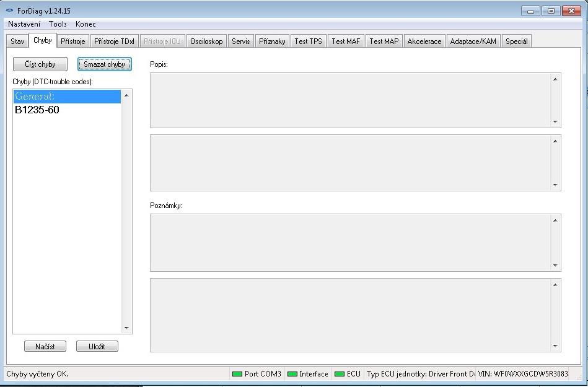Go to the Stav tab
This screenshot has height=387, width=588.
click(17, 41)
